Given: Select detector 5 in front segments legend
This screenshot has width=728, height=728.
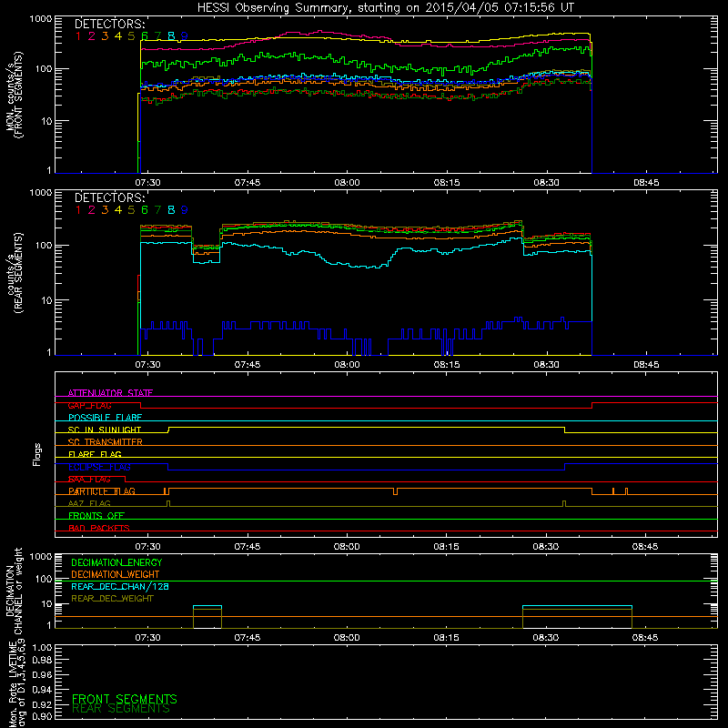Looking at the screenshot, I should pyautogui.click(x=131, y=36).
